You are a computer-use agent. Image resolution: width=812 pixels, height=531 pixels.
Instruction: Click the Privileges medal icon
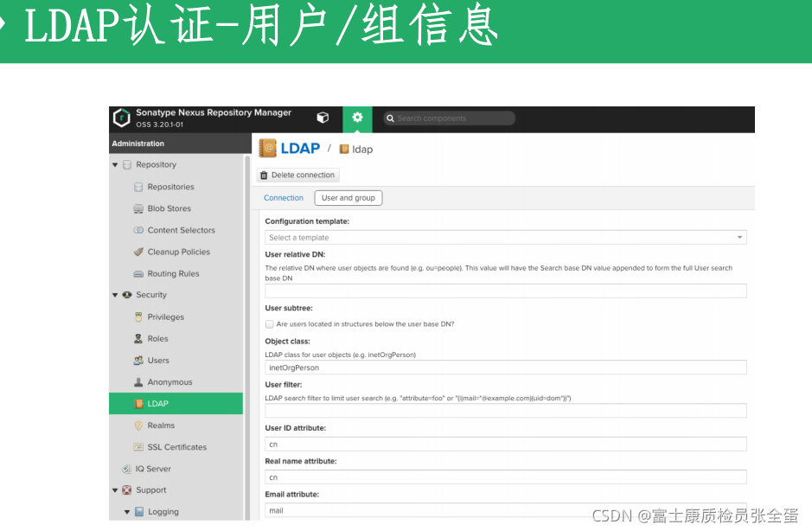tap(138, 317)
